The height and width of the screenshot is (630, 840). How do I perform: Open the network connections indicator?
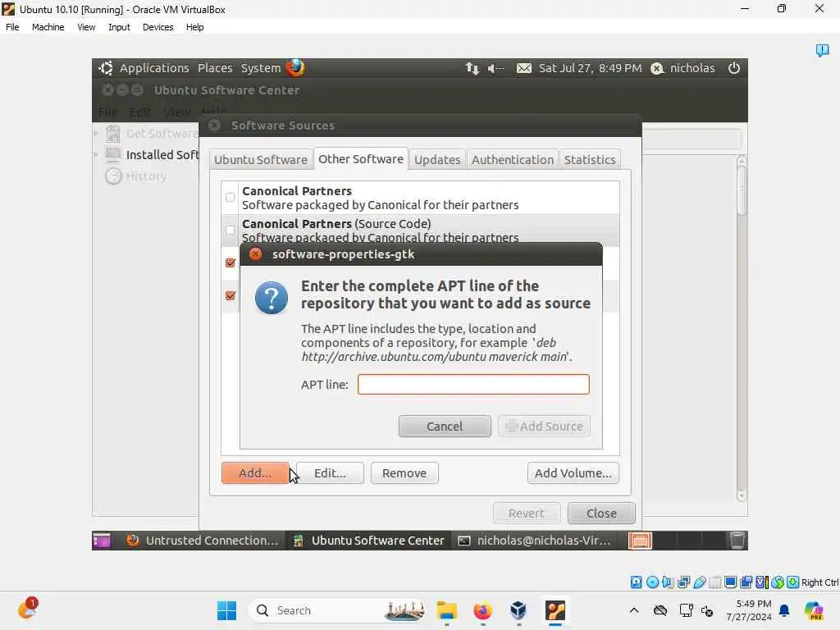pos(472,68)
